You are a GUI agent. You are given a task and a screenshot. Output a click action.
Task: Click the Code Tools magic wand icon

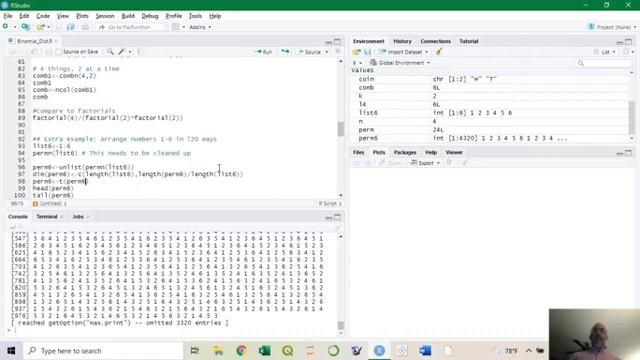(x=122, y=52)
